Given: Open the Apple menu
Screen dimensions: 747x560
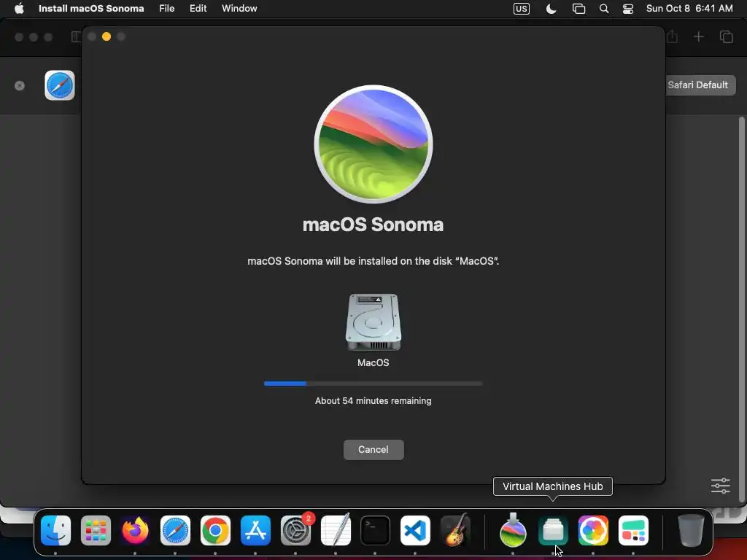Looking at the screenshot, I should click(x=19, y=9).
